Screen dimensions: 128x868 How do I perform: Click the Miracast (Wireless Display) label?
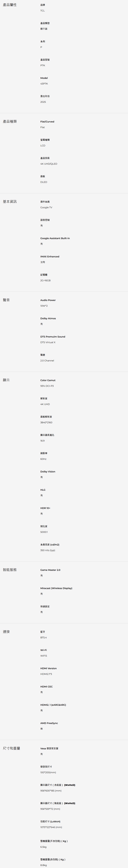[x=56, y=588]
